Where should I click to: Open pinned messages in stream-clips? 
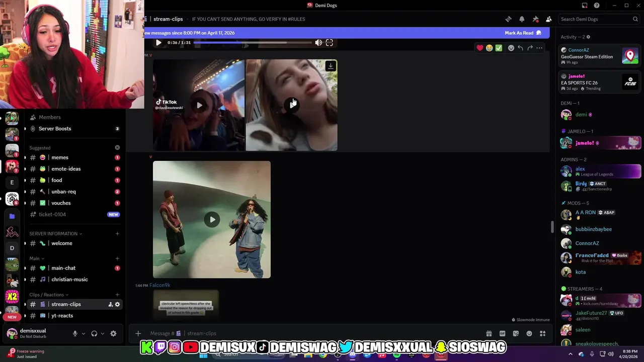click(535, 19)
